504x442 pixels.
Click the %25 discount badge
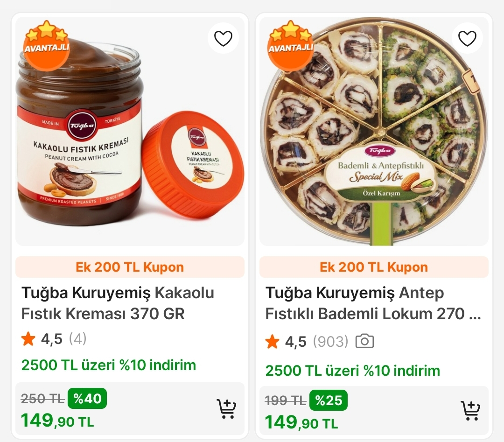coord(328,400)
